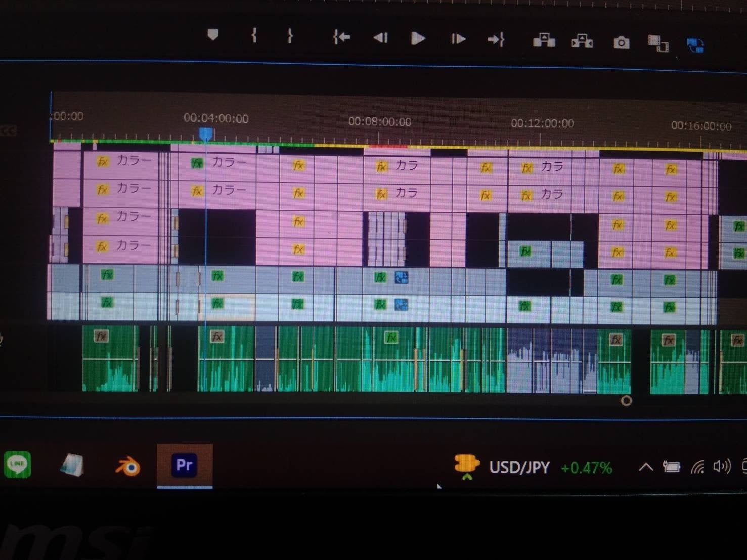Jump to the In point
The height and width of the screenshot is (560, 747).
[x=341, y=37]
